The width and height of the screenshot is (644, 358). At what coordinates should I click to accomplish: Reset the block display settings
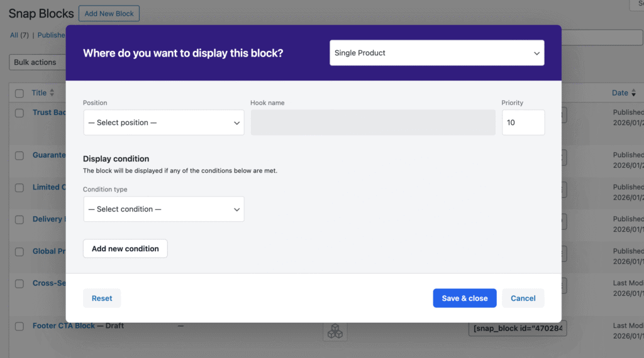[x=102, y=298]
